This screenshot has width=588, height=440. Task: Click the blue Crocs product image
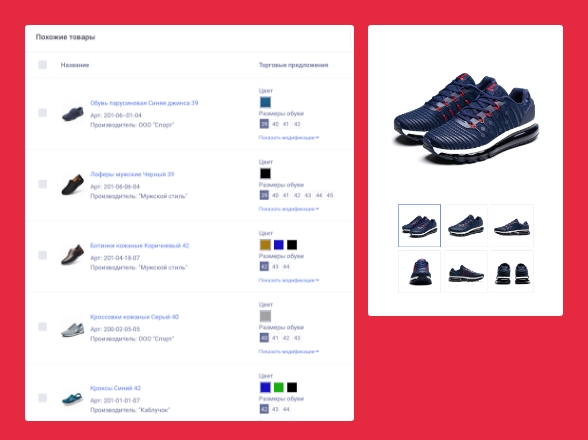point(73,399)
